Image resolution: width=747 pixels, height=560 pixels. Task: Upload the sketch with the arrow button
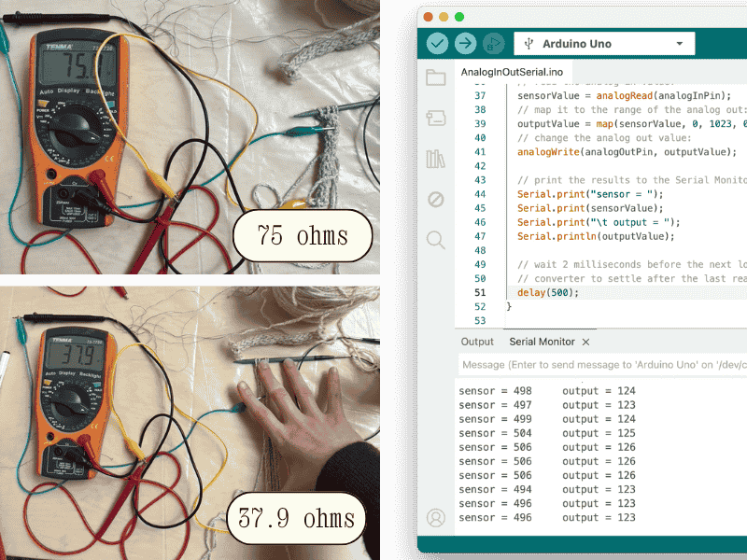click(465, 44)
